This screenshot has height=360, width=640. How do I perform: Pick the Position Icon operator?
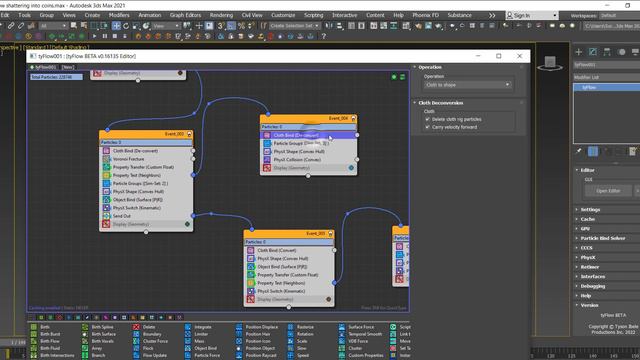click(253, 341)
